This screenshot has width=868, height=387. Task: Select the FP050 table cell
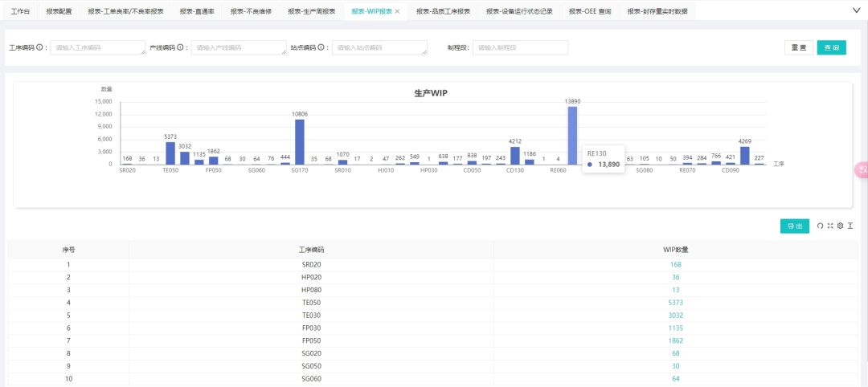pos(311,341)
